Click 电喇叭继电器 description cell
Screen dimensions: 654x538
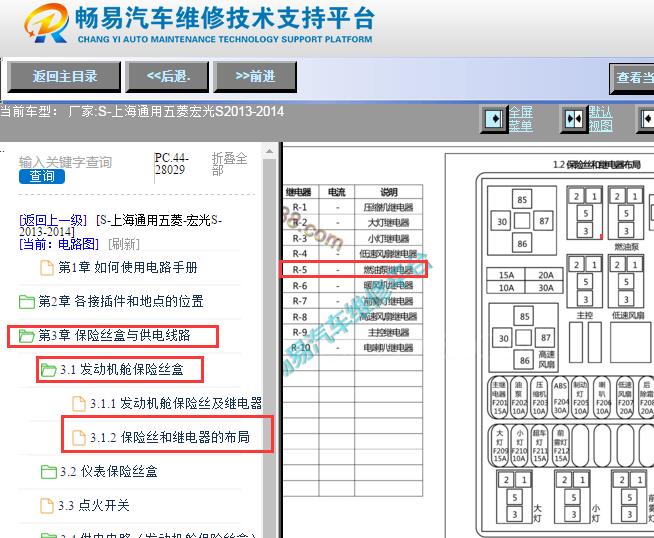coord(388,348)
